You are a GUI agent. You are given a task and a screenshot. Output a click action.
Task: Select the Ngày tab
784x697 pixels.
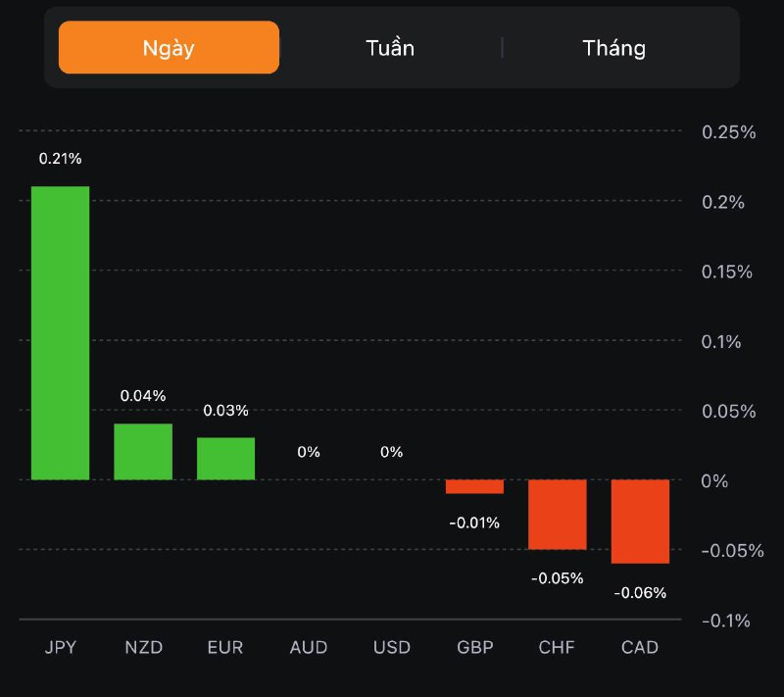tap(169, 48)
